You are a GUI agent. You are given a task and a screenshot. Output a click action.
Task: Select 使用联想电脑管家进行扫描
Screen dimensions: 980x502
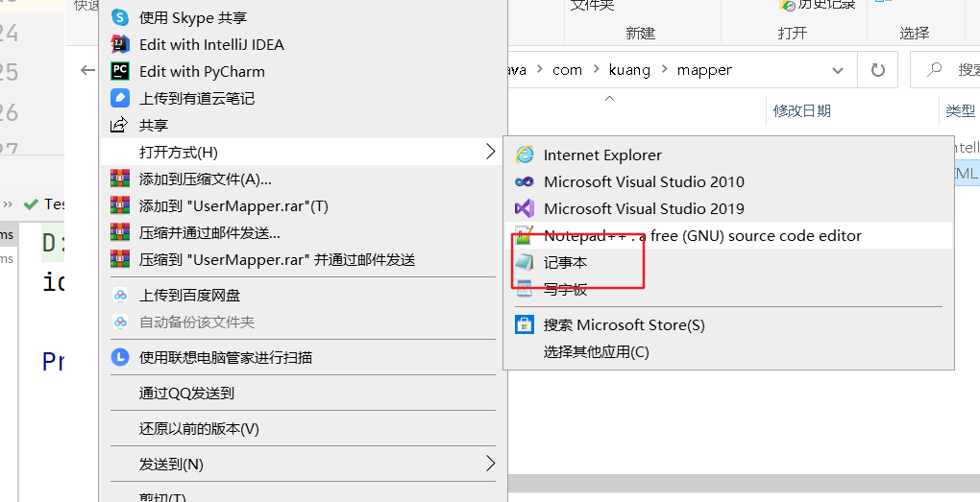(303, 357)
